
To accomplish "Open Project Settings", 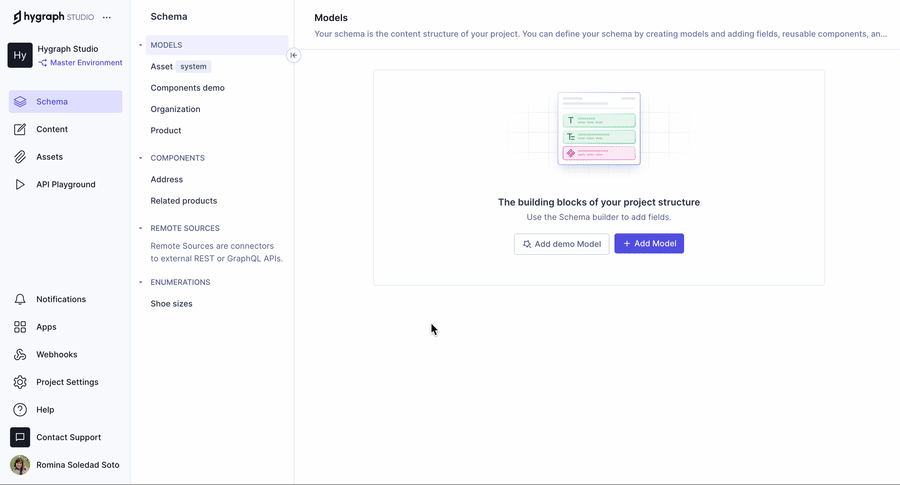I will pyautogui.click(x=65, y=382).
